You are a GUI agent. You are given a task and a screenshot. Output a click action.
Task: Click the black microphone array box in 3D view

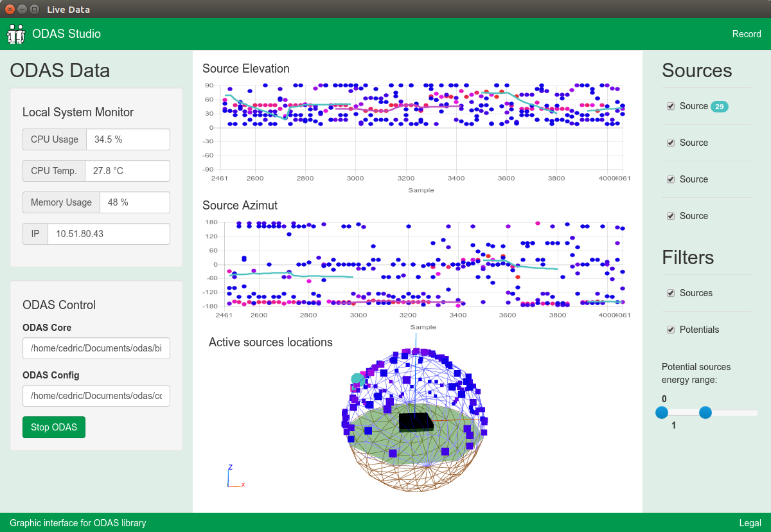(x=416, y=423)
